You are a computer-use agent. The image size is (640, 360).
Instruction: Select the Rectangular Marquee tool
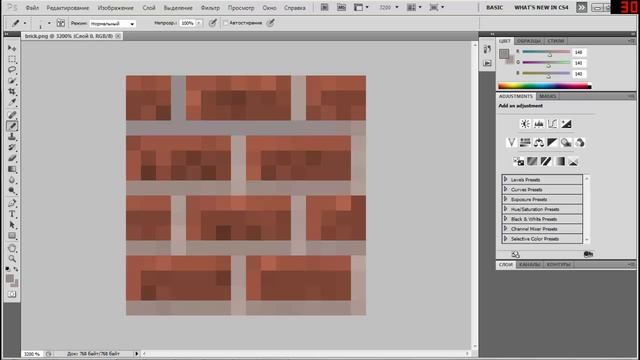pyautogui.click(x=12, y=59)
